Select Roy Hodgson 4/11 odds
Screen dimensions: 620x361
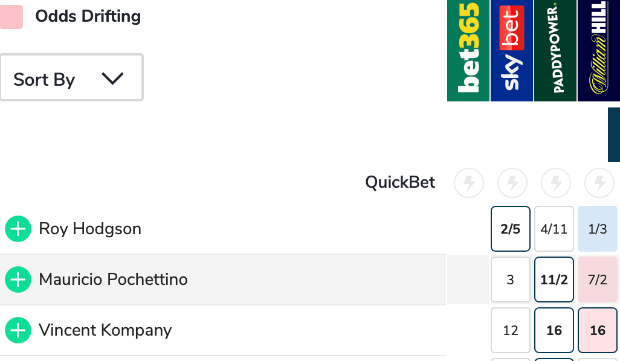554,229
